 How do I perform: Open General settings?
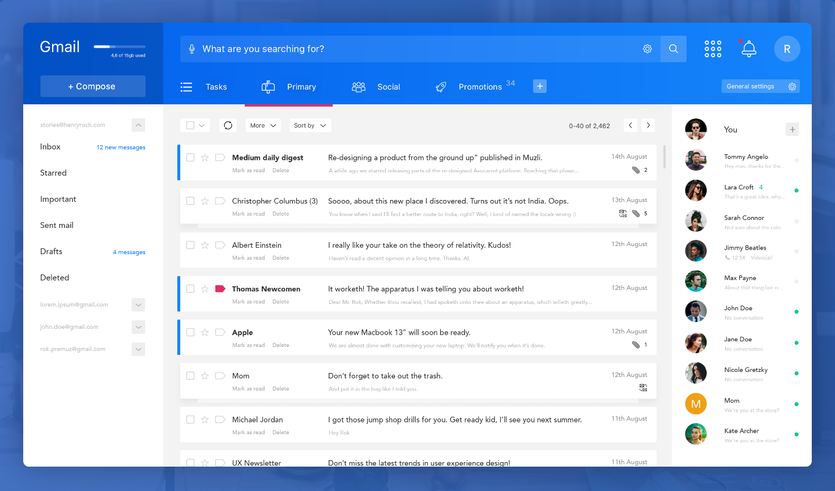(x=760, y=86)
